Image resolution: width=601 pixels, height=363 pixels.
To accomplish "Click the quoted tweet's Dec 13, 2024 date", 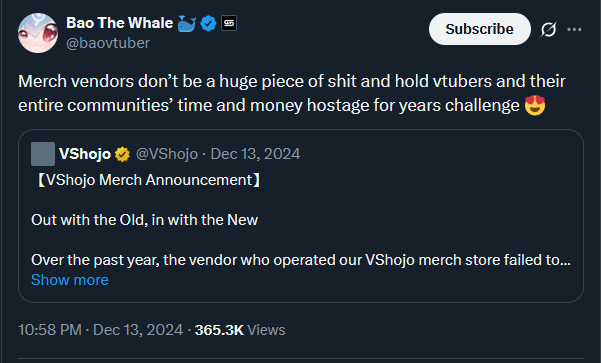I will click(255, 154).
